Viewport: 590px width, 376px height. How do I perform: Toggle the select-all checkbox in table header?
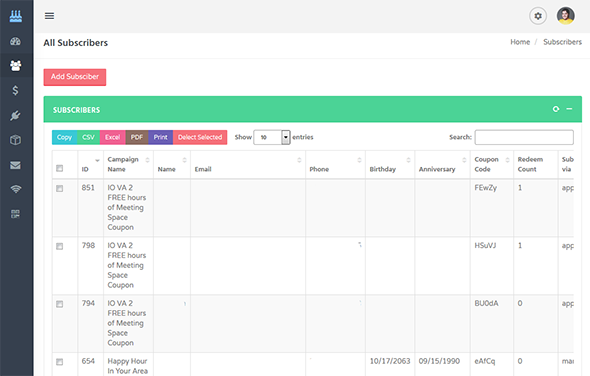tap(59, 168)
